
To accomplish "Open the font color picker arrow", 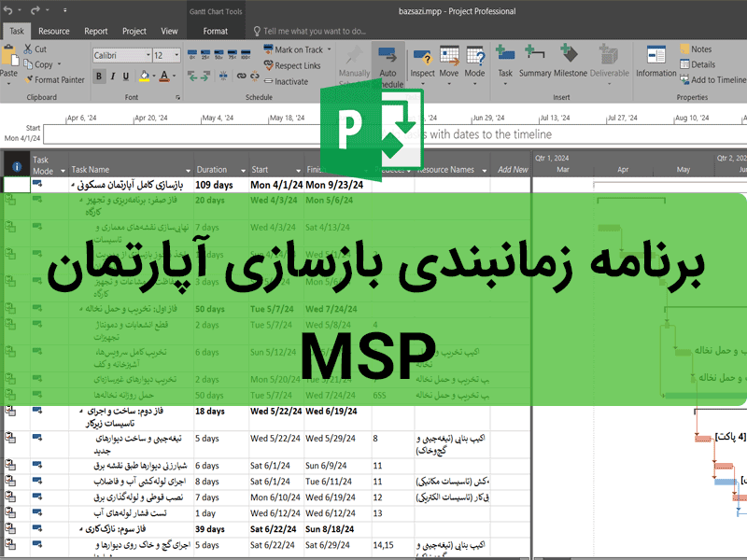I will point(174,77).
